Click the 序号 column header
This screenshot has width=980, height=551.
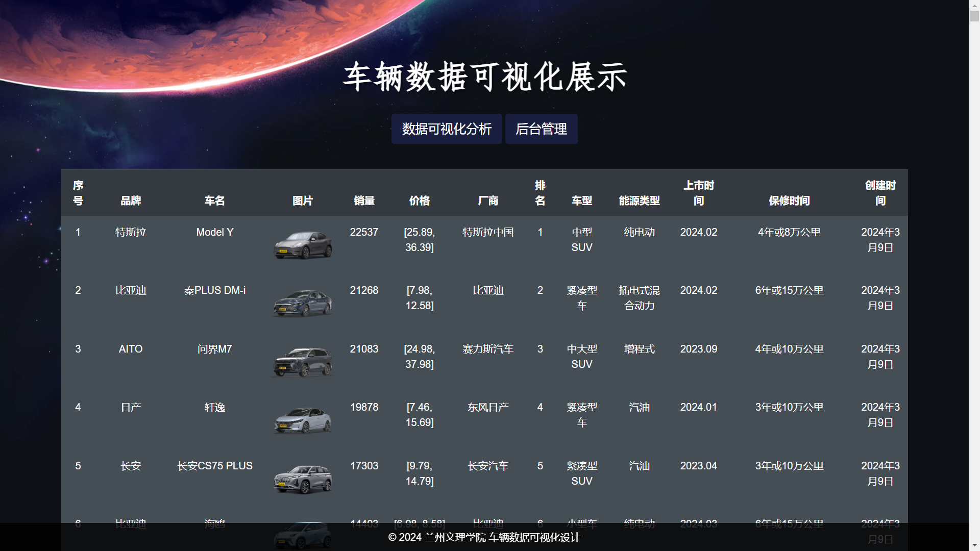pos(78,193)
